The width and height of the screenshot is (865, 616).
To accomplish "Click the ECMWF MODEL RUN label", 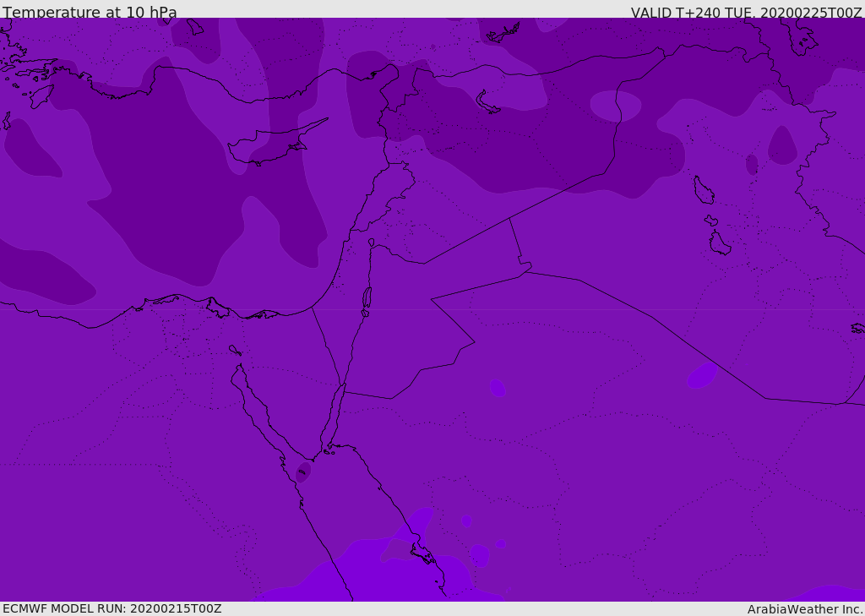I will coord(112,608).
